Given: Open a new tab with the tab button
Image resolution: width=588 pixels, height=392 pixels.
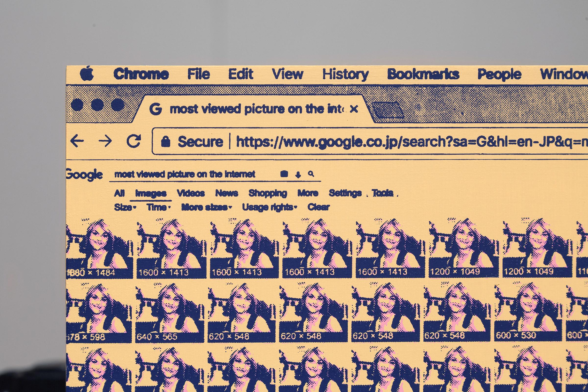Looking at the screenshot, I should click(388, 110).
